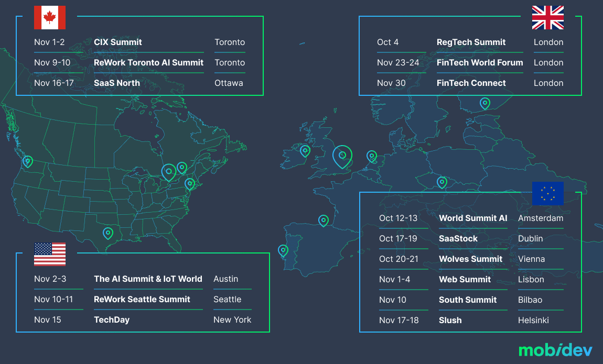
Task: Click the Toronto label in the CIX Summit row
Action: pyautogui.click(x=230, y=42)
